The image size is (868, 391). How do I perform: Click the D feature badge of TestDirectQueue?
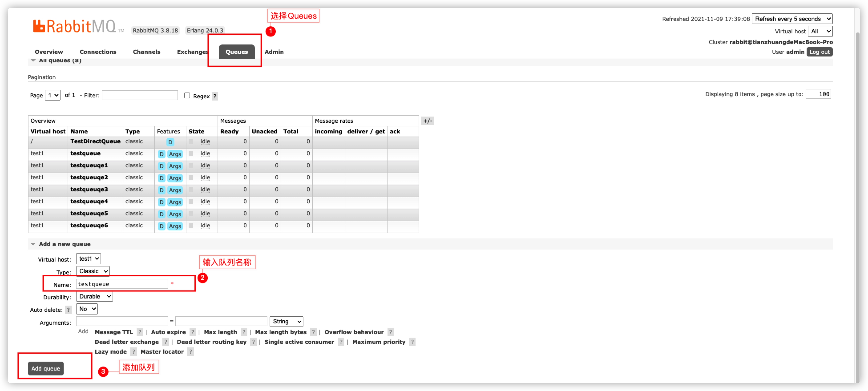tap(170, 142)
